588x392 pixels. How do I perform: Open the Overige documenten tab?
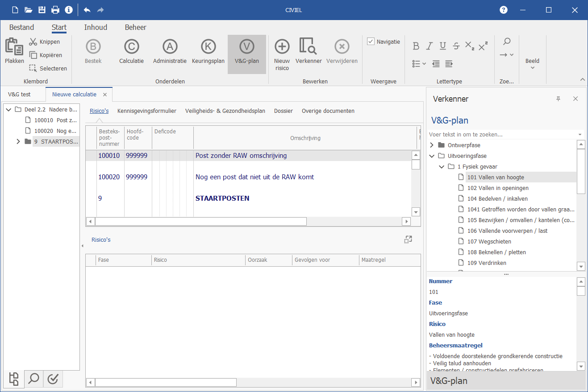[328, 111]
